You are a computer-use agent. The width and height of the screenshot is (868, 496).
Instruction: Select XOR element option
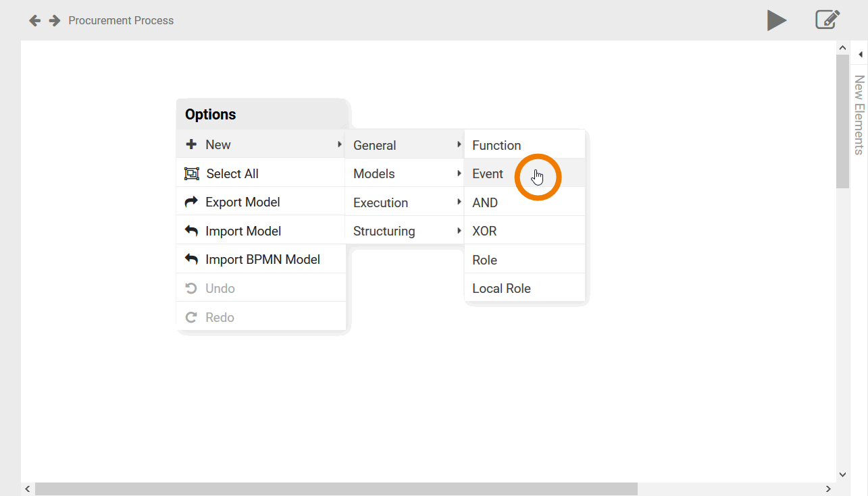tap(484, 231)
